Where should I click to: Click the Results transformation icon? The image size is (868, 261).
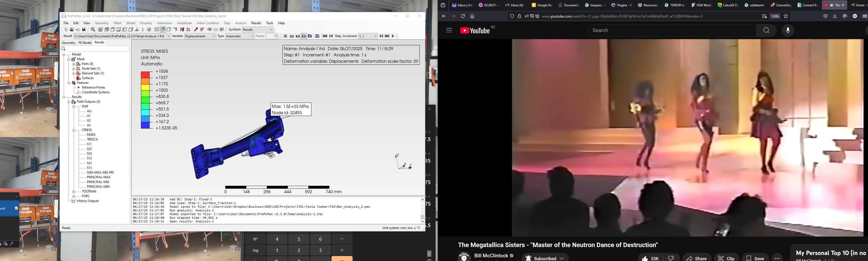(x=317, y=36)
